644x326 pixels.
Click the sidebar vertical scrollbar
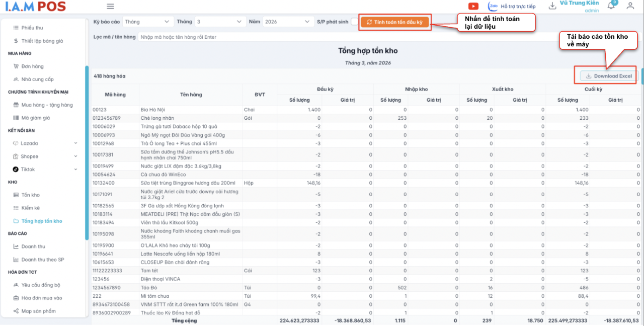[87, 151]
